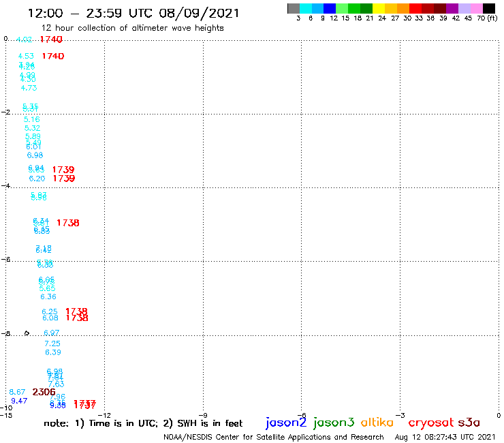Select the 's3a' satellite legend label
The image size is (504, 443).
click(x=469, y=423)
